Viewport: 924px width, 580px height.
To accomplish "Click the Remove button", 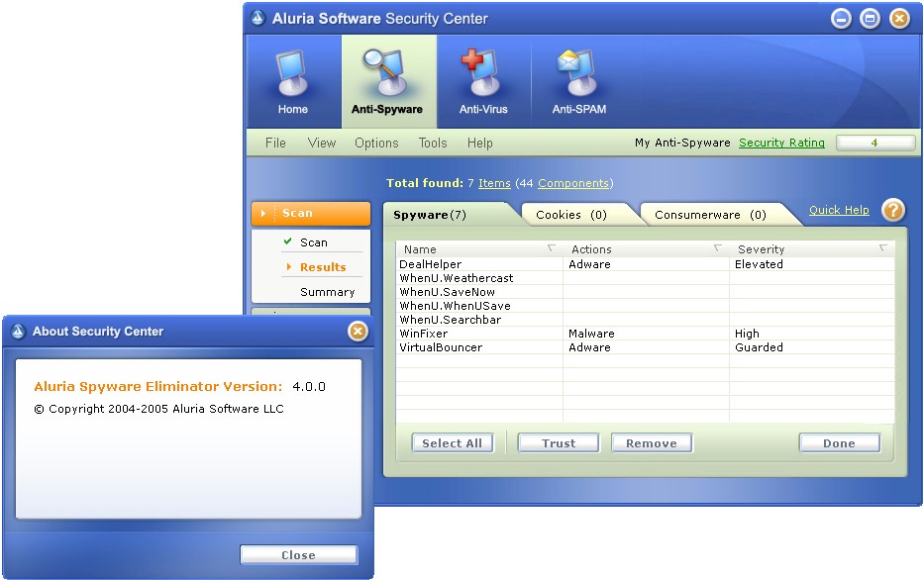I will (652, 443).
